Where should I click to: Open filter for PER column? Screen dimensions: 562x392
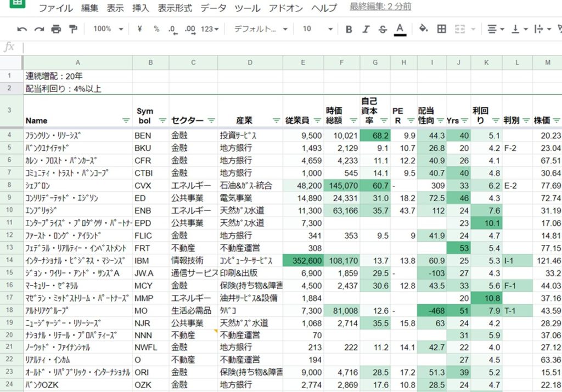click(x=411, y=121)
